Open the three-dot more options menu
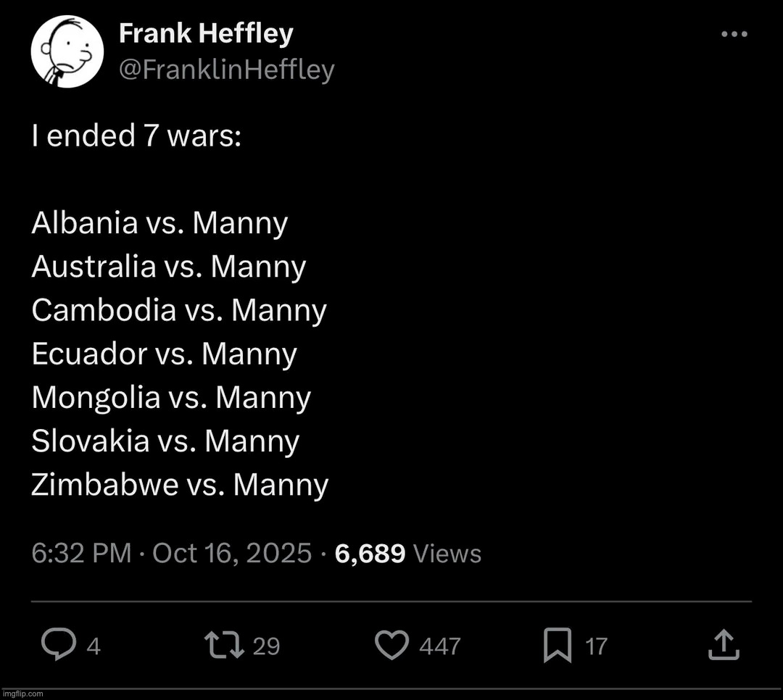 pyautogui.click(x=734, y=34)
